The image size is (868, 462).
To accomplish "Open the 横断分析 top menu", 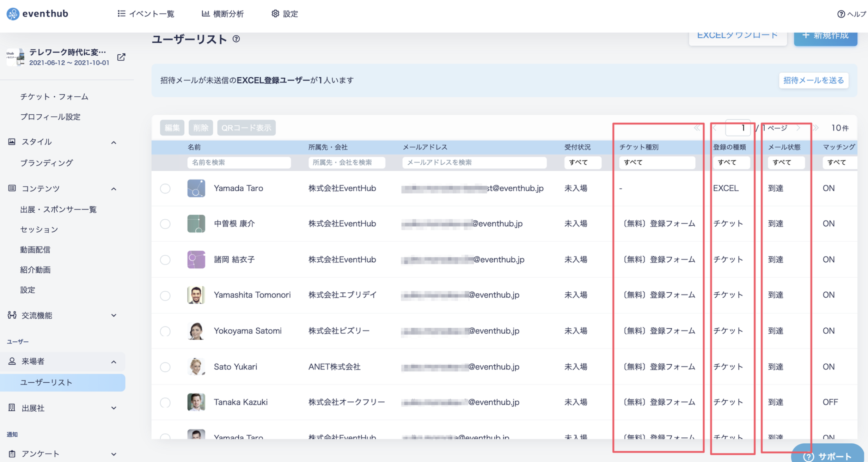I will 222,14.
